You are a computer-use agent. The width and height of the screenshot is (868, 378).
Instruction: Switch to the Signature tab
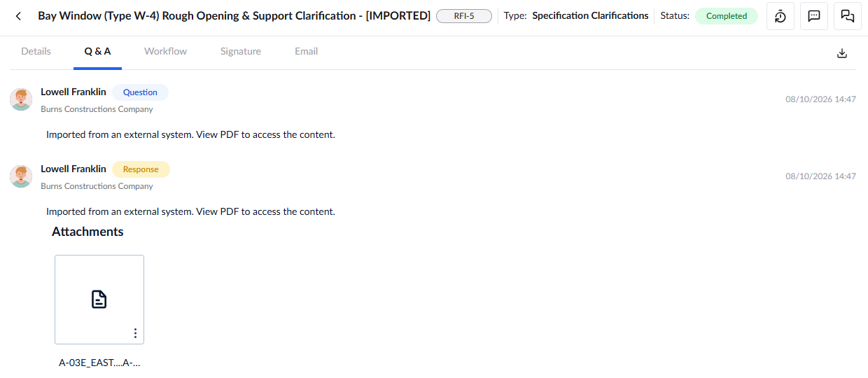240,51
